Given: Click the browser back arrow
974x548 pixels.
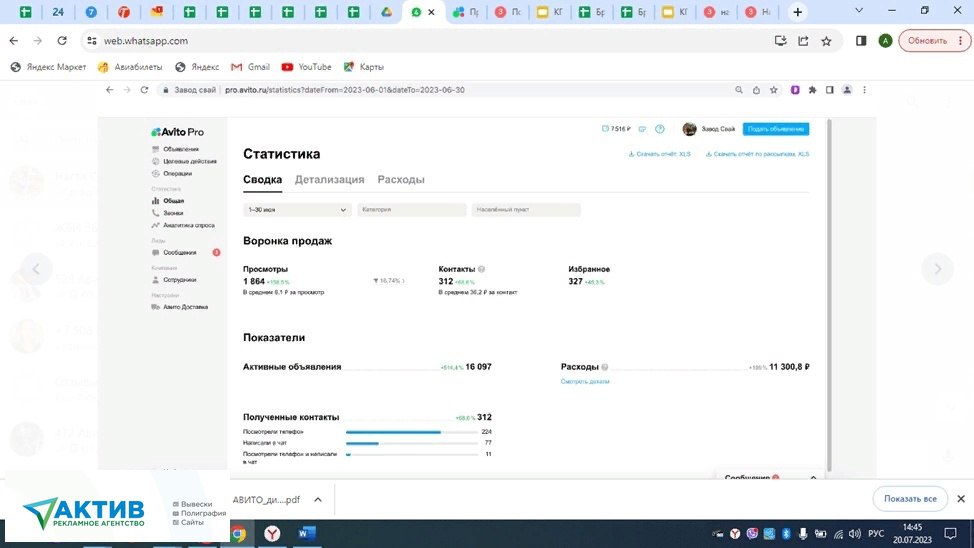Looking at the screenshot, I should [x=13, y=41].
